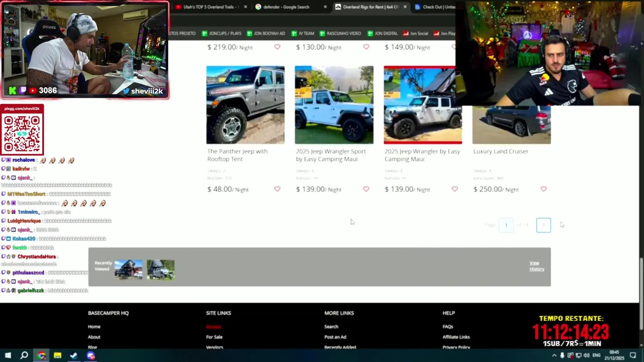Close the defender - Google Search tab
The image size is (644, 362).
tap(325, 7)
